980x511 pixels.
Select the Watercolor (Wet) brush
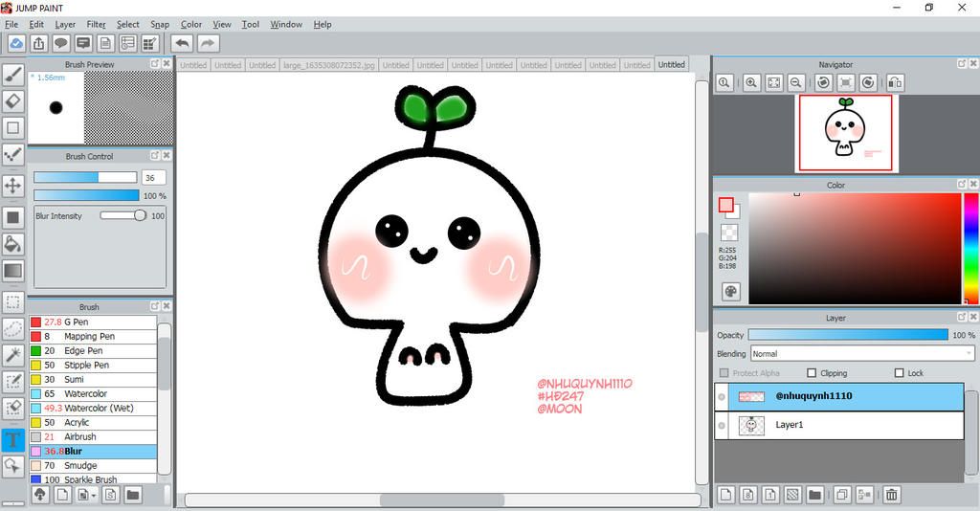[93, 409]
